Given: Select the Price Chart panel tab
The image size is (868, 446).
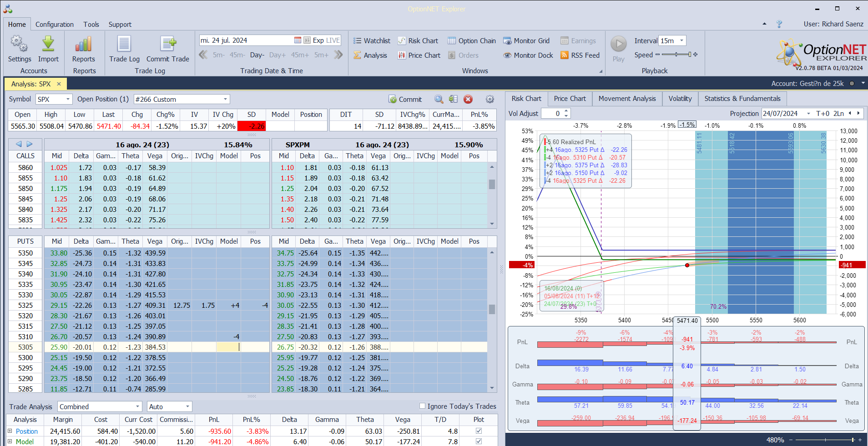Looking at the screenshot, I should click(570, 99).
